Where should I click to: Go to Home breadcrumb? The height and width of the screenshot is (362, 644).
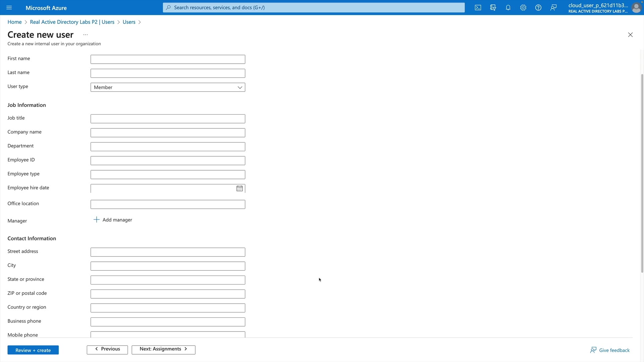click(14, 22)
